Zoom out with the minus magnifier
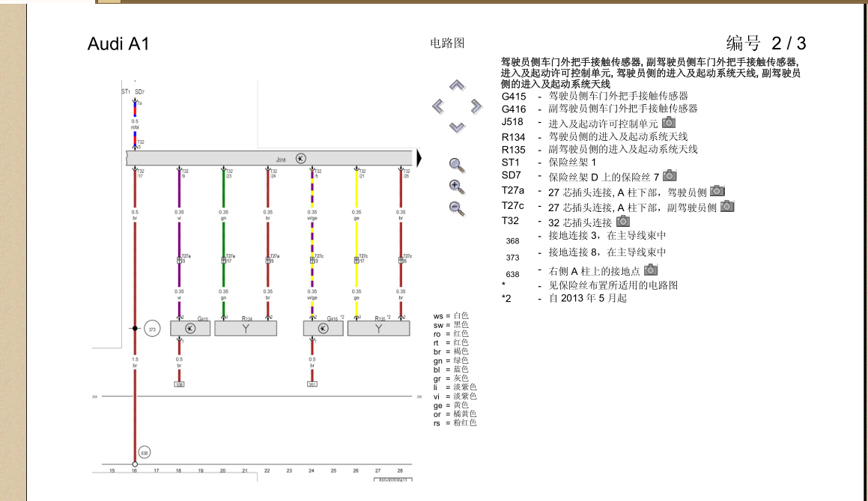Viewport: 868px width, 501px height. tap(457, 209)
